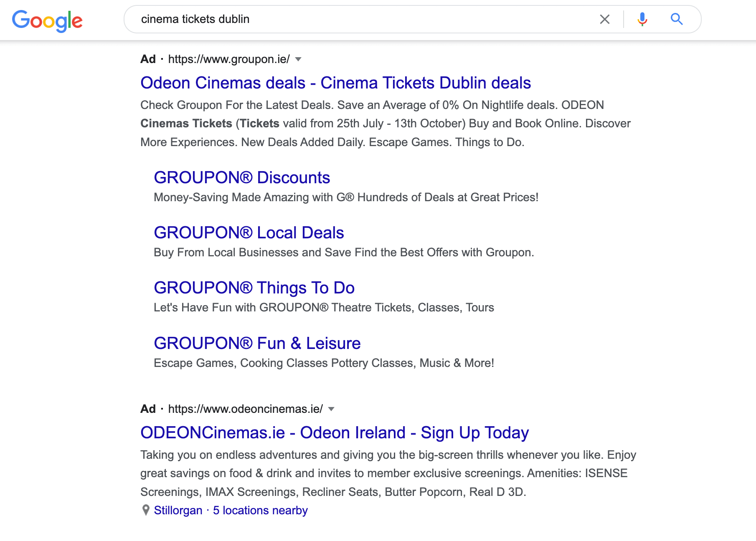
Task: Open GROUPON Local Deals link
Action: coord(249,233)
